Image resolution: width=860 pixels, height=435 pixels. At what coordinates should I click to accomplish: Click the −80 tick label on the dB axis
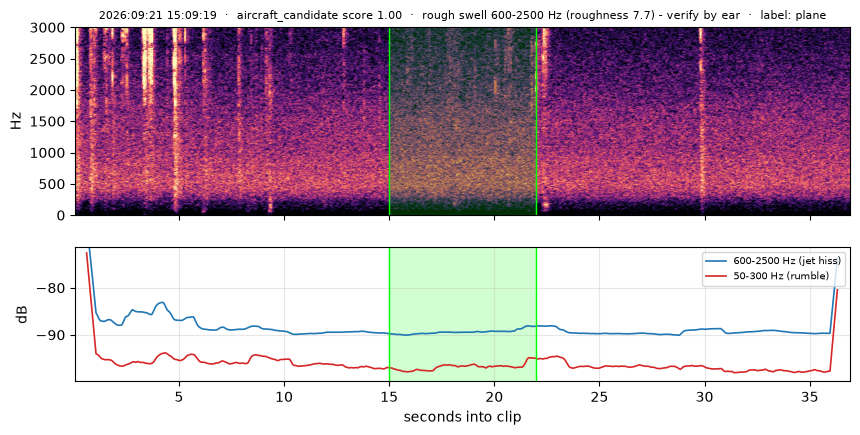(x=52, y=289)
